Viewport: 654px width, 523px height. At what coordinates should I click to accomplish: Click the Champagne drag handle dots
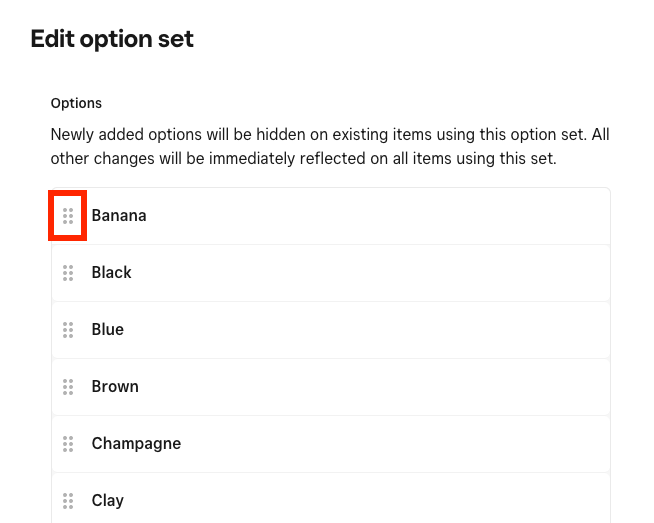pyautogui.click(x=68, y=443)
